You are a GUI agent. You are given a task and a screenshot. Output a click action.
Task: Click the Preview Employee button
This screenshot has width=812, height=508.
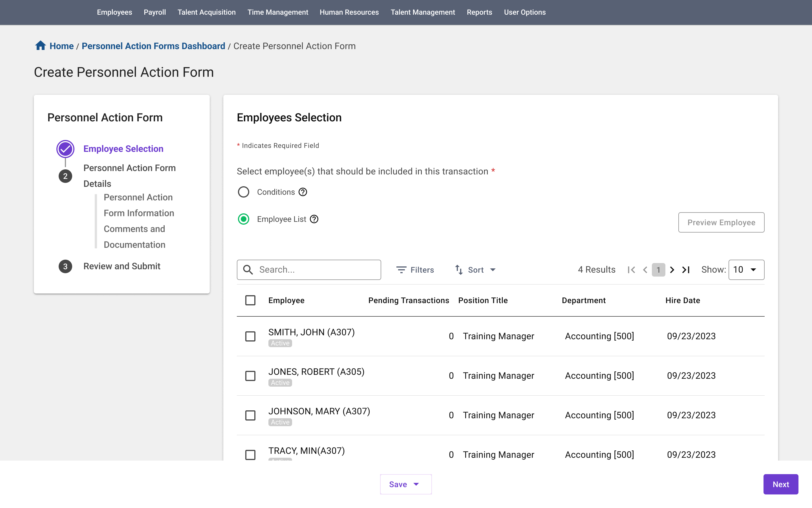tap(721, 222)
